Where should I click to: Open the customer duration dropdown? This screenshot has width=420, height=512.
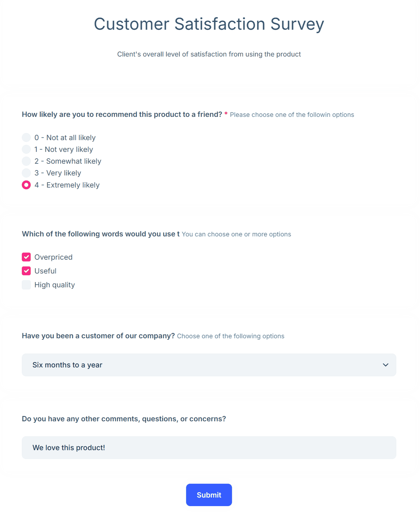[x=209, y=365]
